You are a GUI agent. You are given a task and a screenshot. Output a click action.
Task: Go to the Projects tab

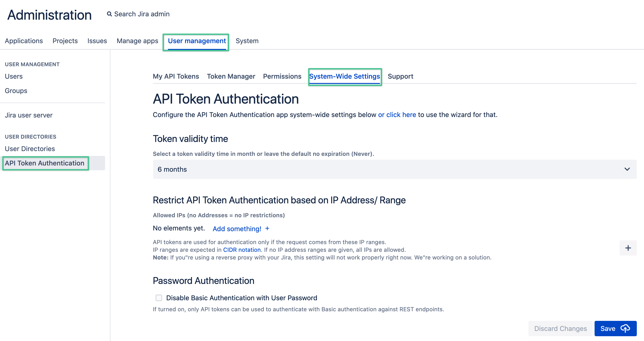click(x=65, y=41)
